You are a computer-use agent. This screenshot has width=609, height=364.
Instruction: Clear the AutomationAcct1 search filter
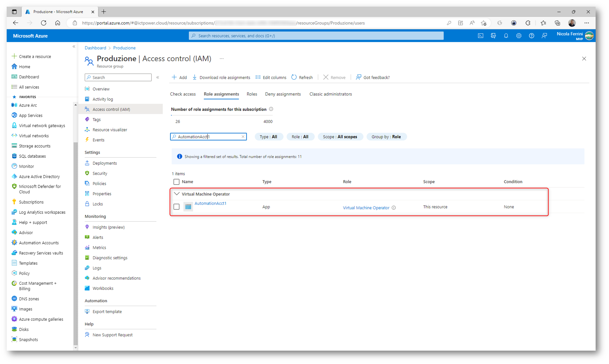(x=243, y=137)
